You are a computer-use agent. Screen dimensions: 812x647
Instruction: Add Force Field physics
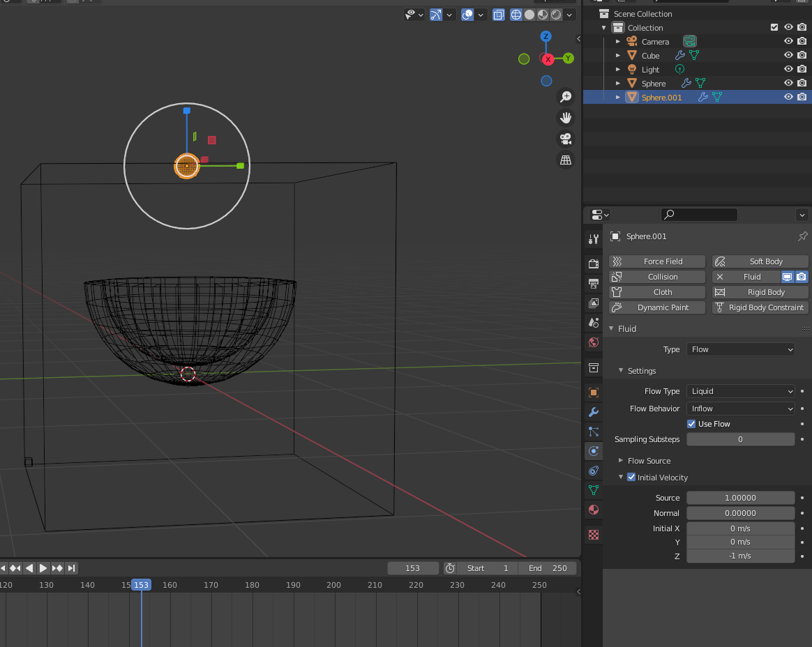coord(657,261)
